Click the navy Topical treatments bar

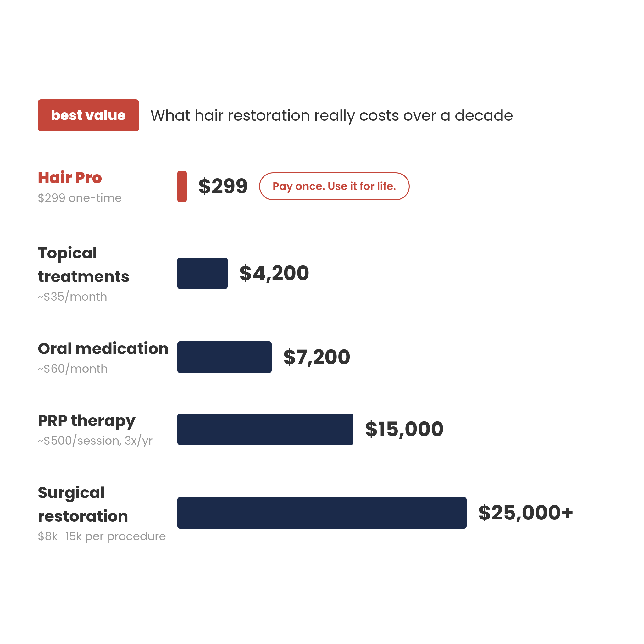(202, 273)
